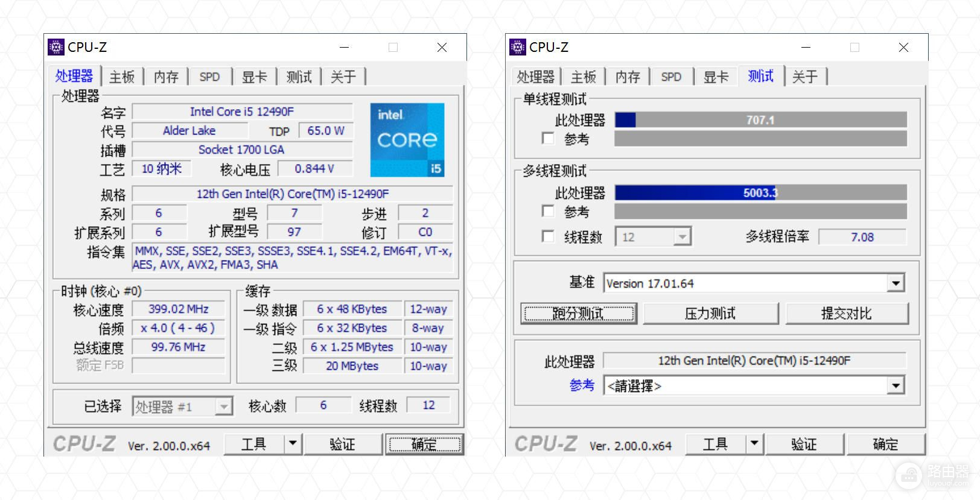The width and height of the screenshot is (980, 500).
Task: Click 确定 button in left window
Action: 424,445
